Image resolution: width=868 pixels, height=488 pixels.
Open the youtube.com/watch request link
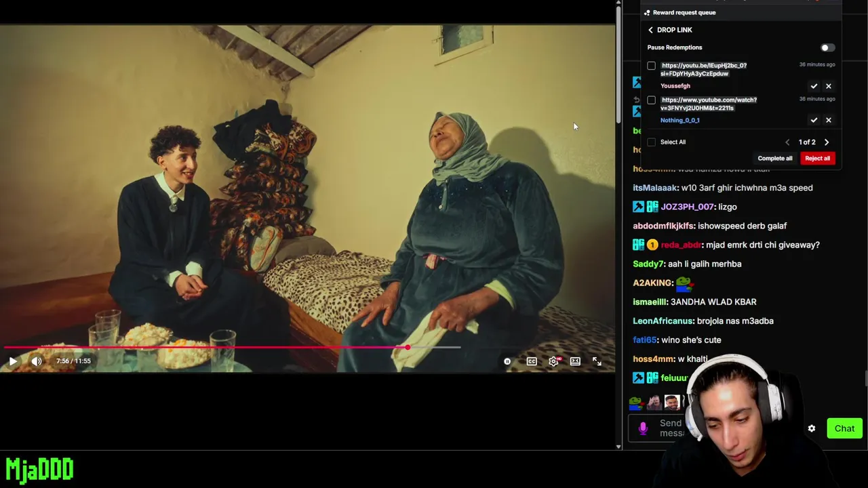[709, 104]
